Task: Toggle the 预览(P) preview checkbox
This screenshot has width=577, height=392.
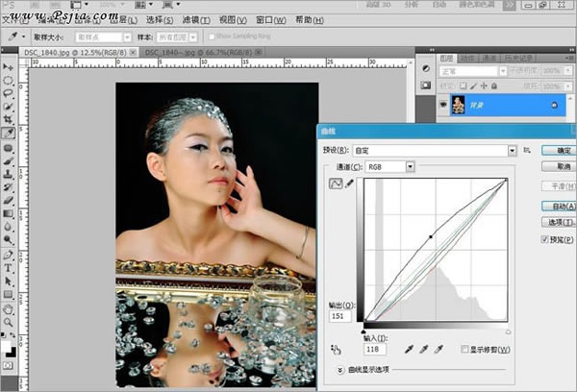Action: (x=545, y=239)
